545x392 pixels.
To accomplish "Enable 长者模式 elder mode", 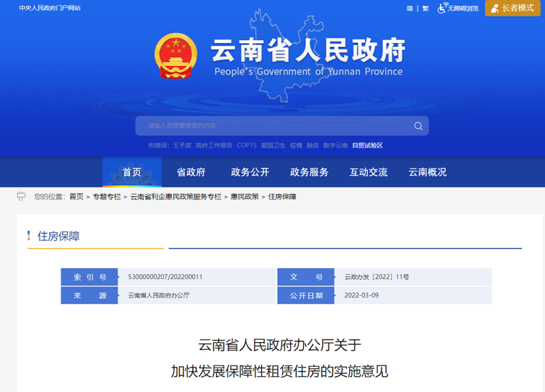I will point(512,8).
